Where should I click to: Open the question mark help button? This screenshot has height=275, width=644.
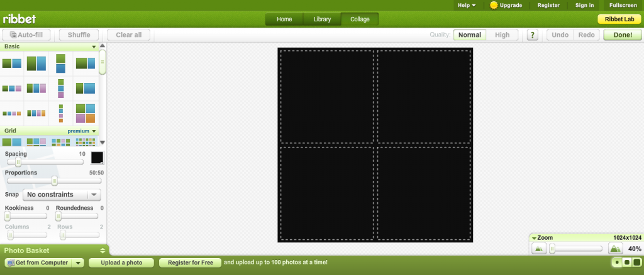[532, 35]
